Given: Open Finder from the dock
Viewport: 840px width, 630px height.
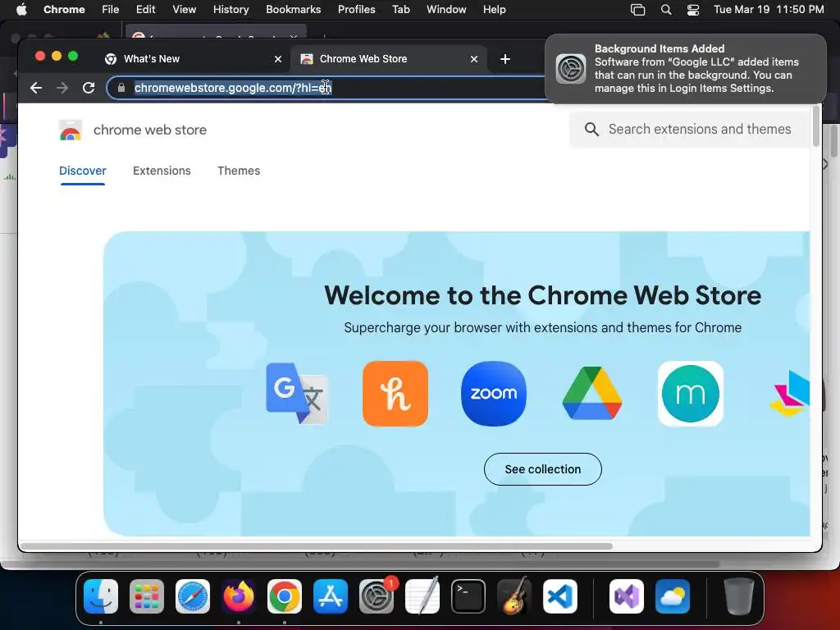Looking at the screenshot, I should click(x=101, y=596).
